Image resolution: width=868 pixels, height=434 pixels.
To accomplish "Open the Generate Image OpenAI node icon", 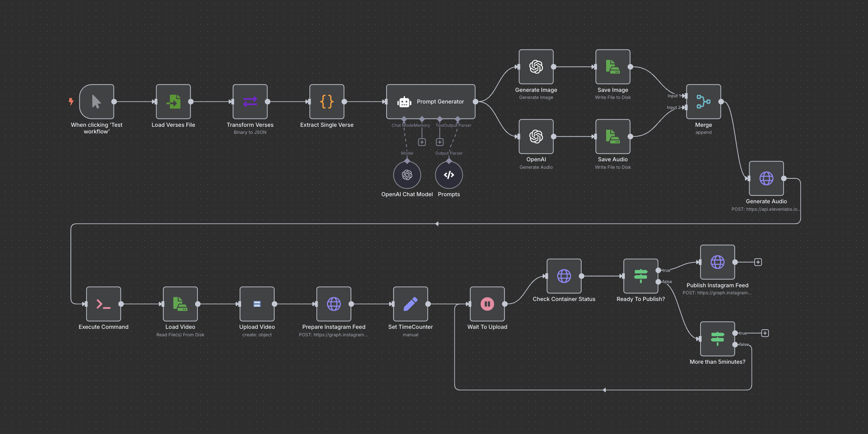I will pos(536,67).
